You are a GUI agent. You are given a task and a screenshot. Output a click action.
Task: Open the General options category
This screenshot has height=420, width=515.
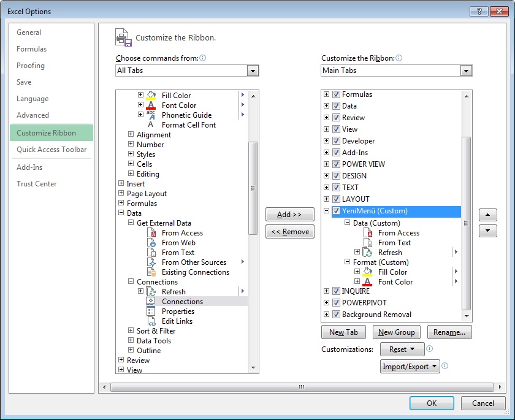tap(51, 32)
